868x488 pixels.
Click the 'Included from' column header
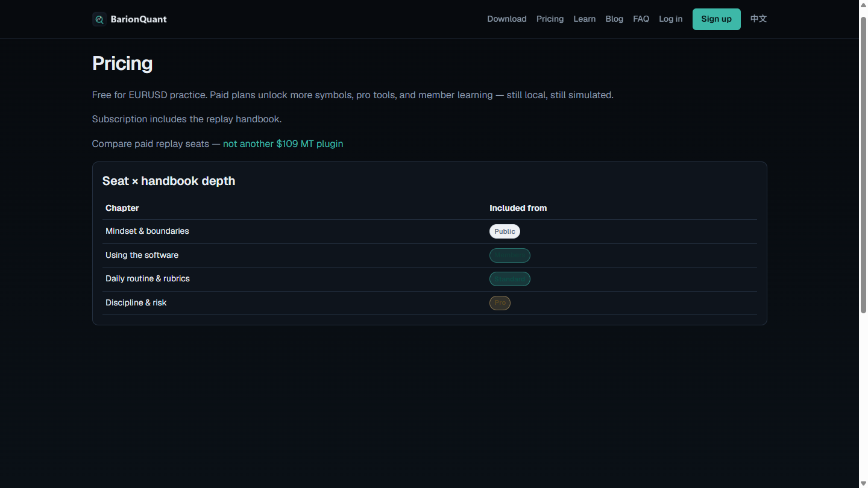tap(518, 208)
